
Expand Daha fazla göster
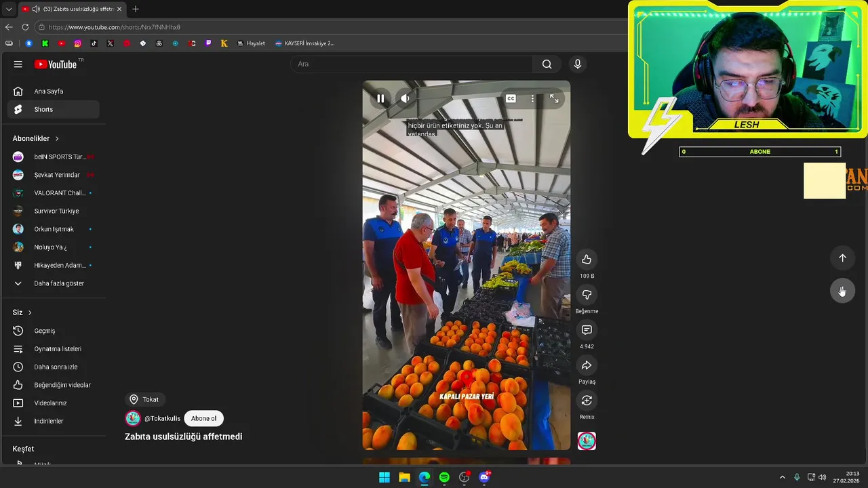point(54,283)
